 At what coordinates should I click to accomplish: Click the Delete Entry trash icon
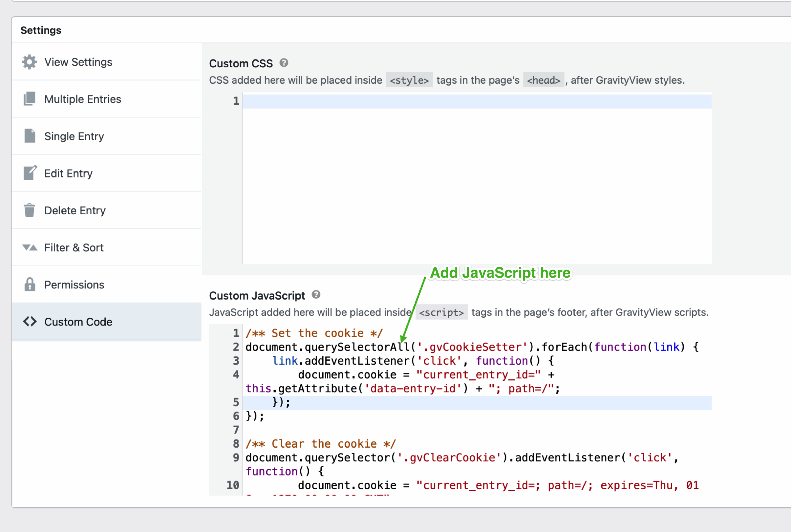point(30,210)
